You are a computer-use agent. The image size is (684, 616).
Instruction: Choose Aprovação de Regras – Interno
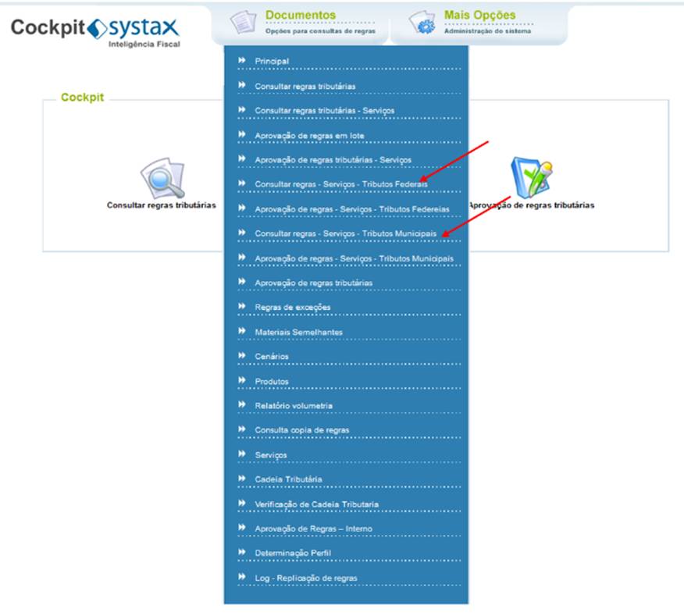click(314, 529)
